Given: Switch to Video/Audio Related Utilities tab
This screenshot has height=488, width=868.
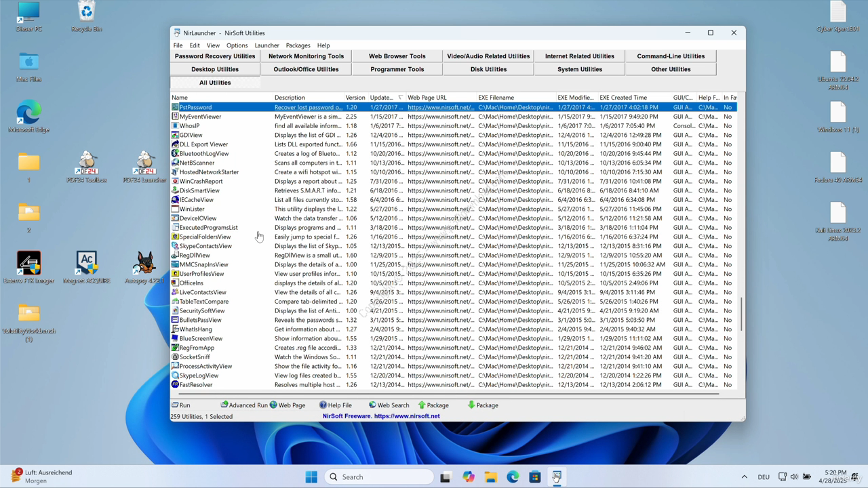Looking at the screenshot, I should click(x=488, y=56).
